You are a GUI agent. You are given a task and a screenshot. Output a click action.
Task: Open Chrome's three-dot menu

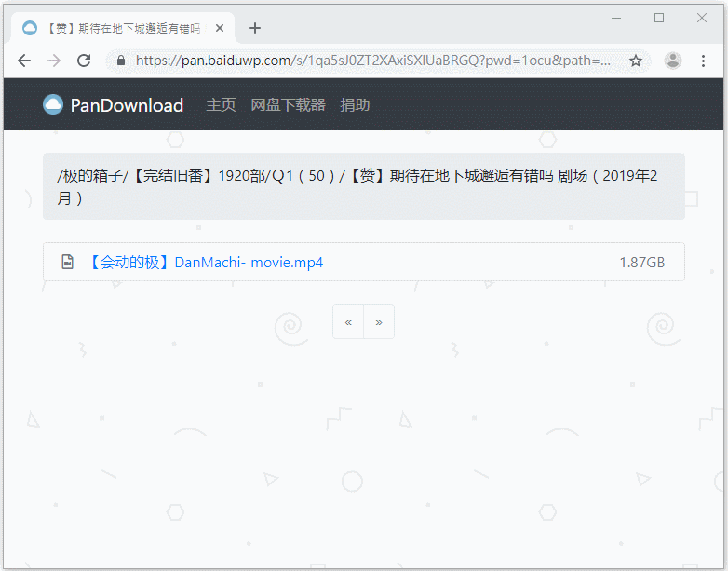703,61
